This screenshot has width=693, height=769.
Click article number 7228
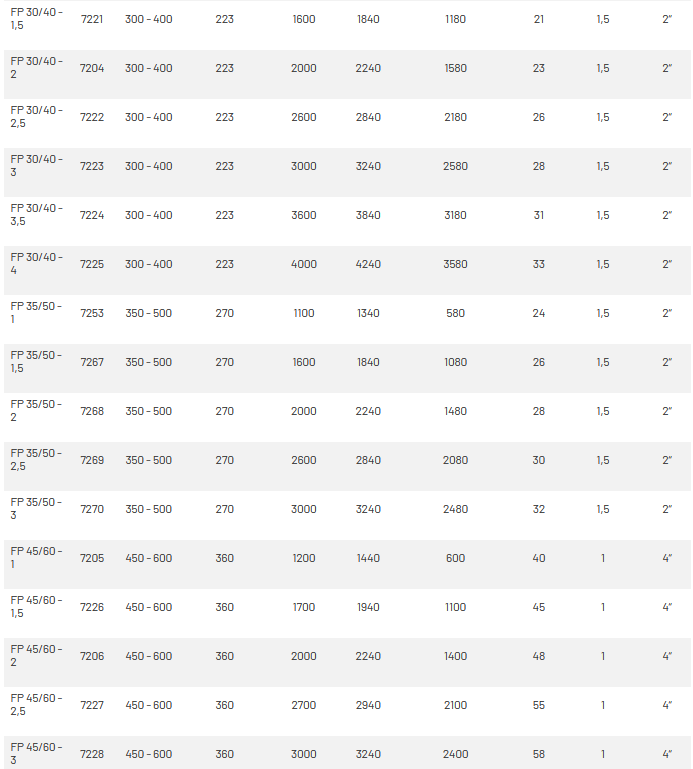pyautogui.click(x=92, y=754)
